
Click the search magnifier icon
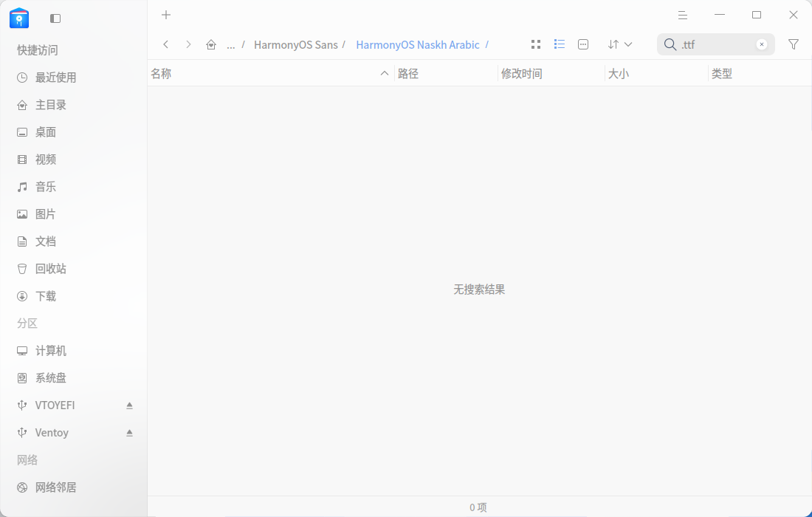click(670, 44)
